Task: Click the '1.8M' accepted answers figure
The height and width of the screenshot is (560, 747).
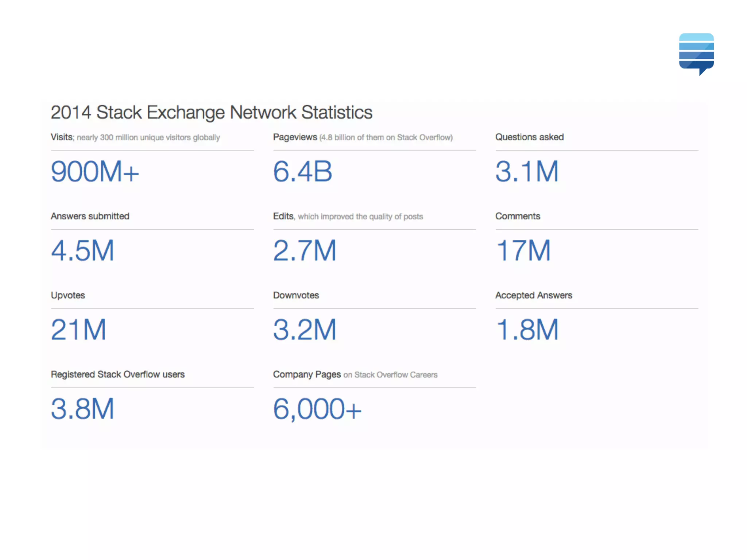Action: [527, 330]
